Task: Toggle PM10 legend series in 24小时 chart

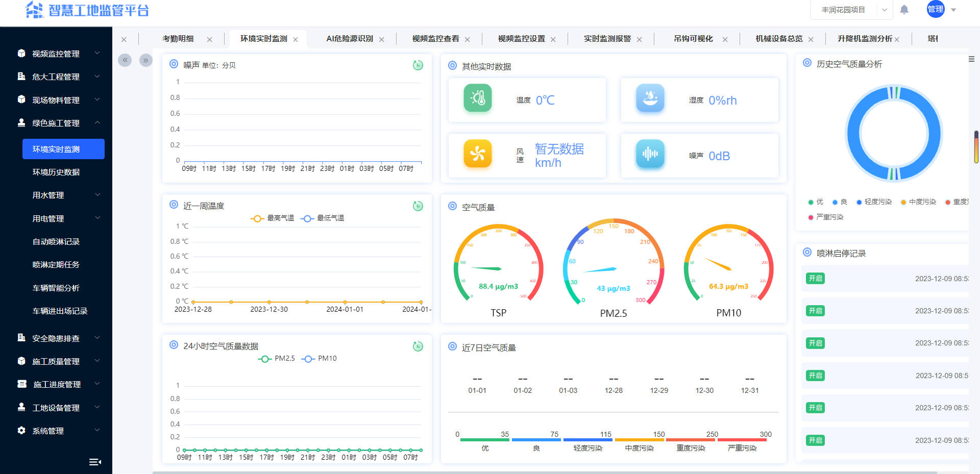Action: click(x=319, y=359)
